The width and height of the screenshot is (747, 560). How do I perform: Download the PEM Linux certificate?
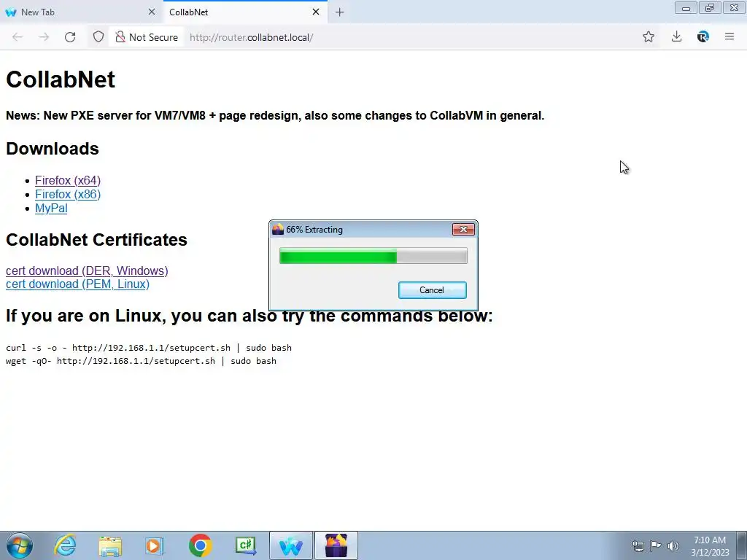pos(77,284)
